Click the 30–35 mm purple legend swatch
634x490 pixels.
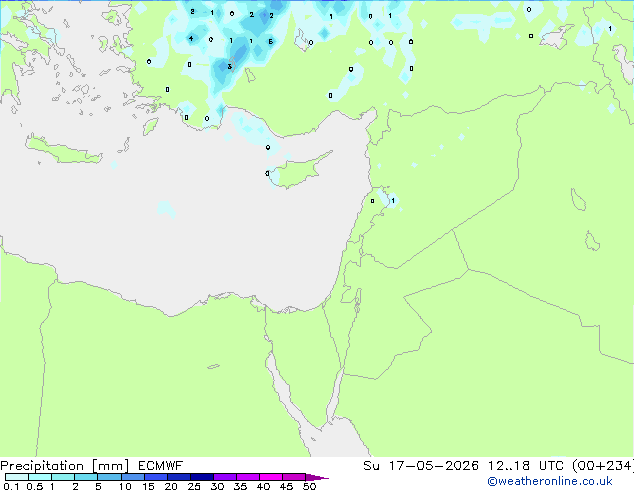(x=225, y=477)
